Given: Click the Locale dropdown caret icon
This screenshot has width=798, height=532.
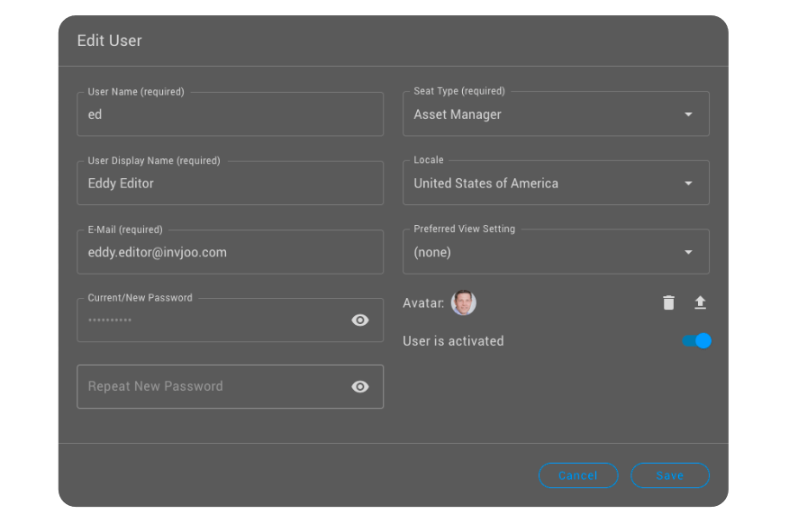Looking at the screenshot, I should 688,183.
